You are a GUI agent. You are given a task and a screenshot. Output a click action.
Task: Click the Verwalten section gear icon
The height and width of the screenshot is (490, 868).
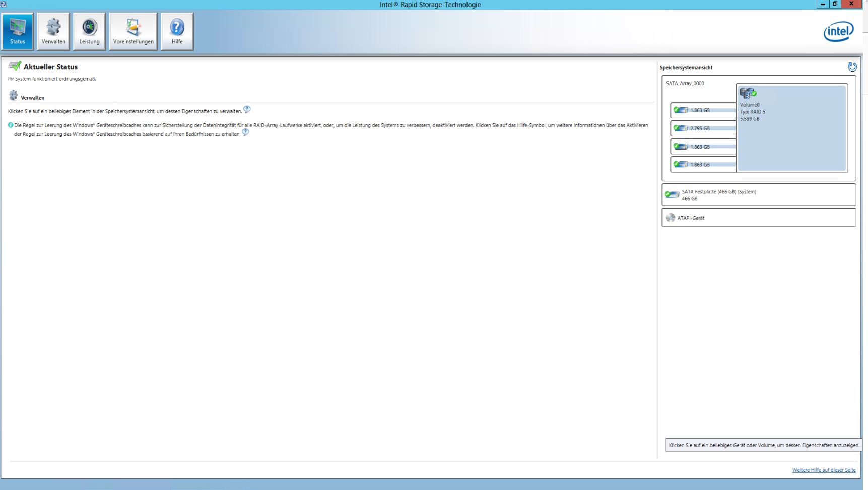point(13,95)
